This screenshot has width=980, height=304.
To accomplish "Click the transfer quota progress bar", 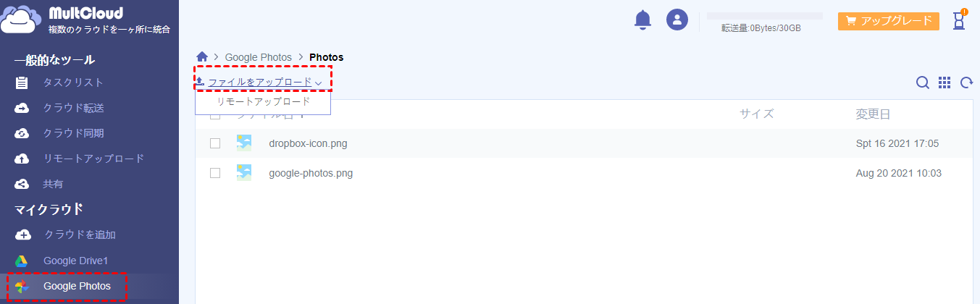I will tap(764, 16).
